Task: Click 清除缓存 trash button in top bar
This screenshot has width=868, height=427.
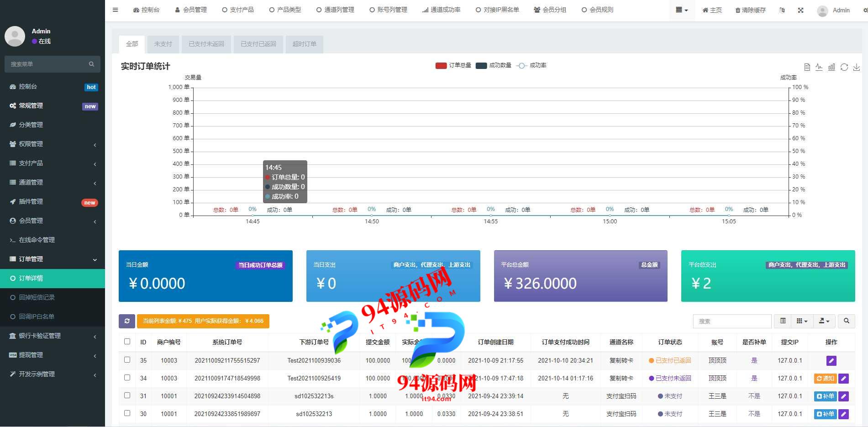Action: point(750,10)
